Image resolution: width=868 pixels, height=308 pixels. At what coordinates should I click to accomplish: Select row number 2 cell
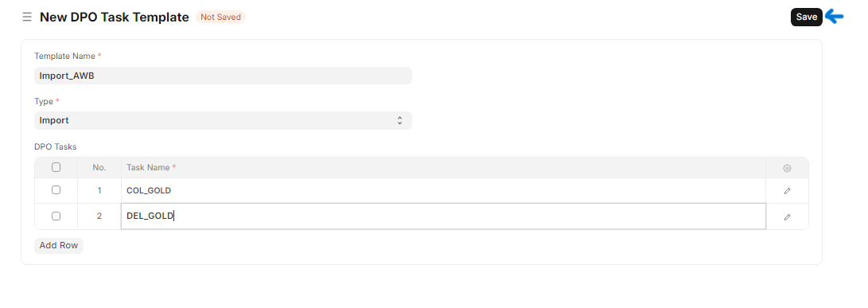click(x=99, y=216)
